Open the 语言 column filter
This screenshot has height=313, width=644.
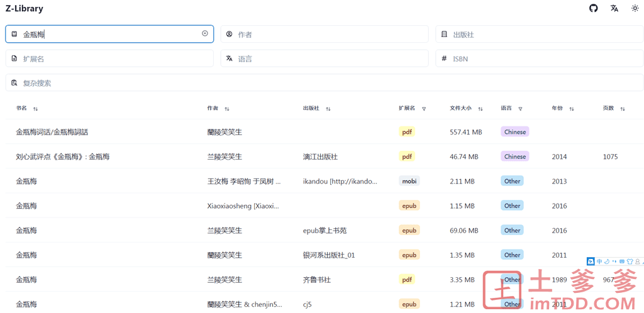coord(520,109)
